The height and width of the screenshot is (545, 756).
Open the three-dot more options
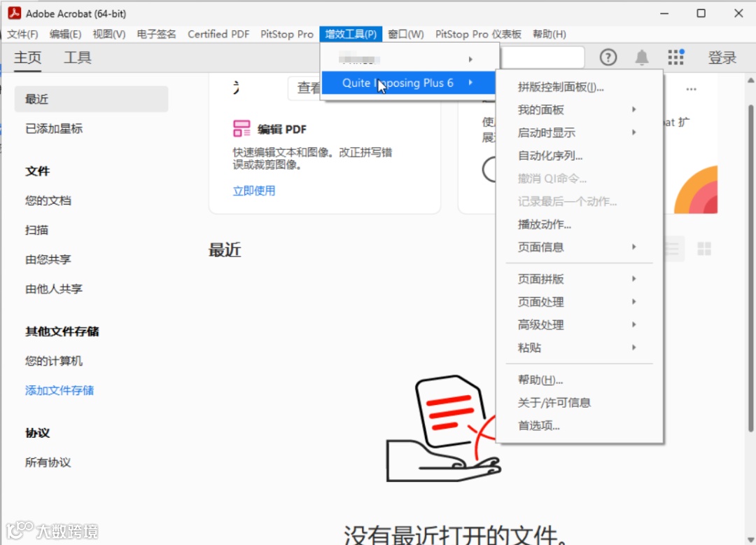[x=691, y=89]
